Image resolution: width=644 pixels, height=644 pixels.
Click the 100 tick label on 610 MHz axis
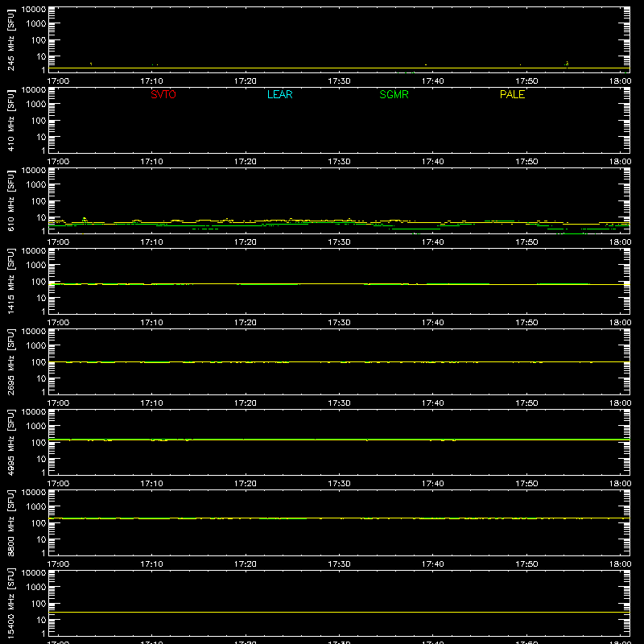tap(39, 201)
